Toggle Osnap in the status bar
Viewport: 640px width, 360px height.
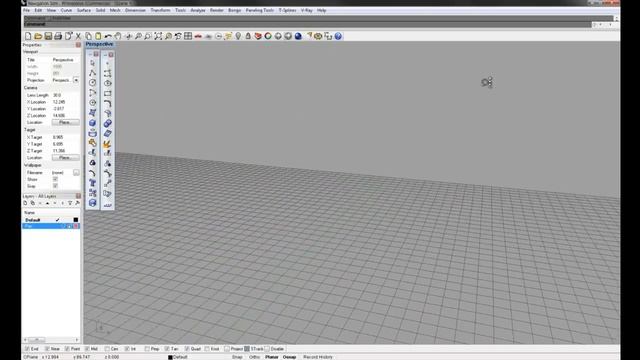tap(289, 357)
